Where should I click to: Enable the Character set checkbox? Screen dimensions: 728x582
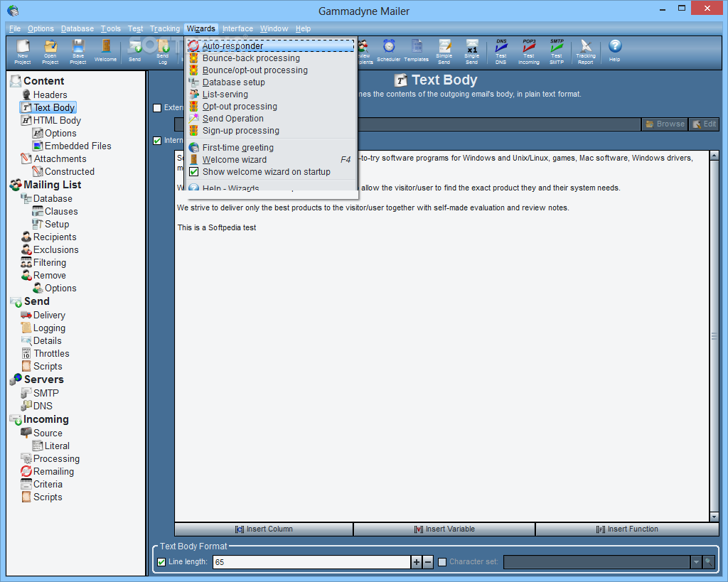tap(442, 561)
